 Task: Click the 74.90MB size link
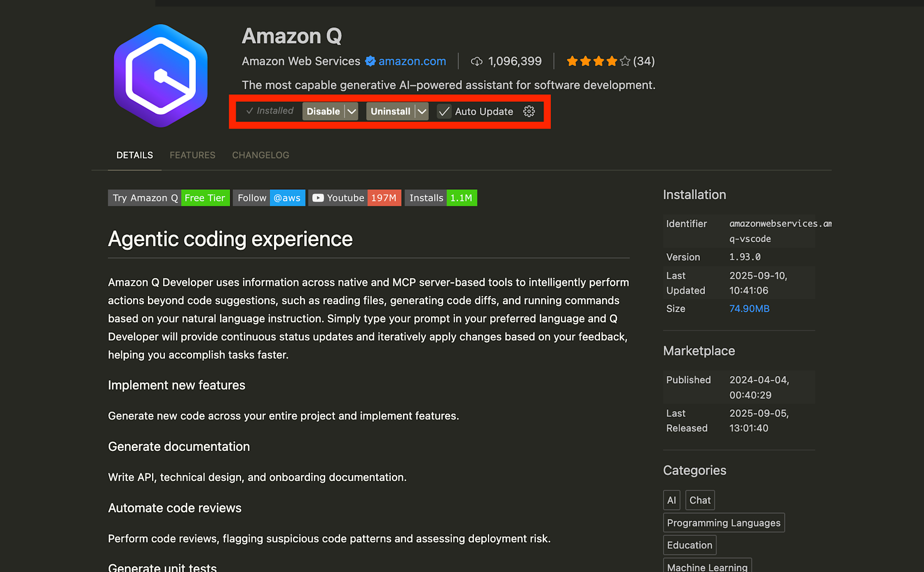click(749, 309)
